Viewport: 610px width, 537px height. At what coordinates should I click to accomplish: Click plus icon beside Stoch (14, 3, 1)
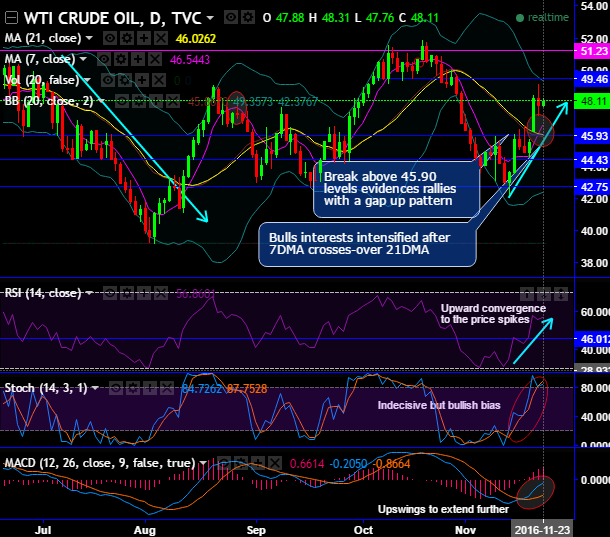[150, 388]
